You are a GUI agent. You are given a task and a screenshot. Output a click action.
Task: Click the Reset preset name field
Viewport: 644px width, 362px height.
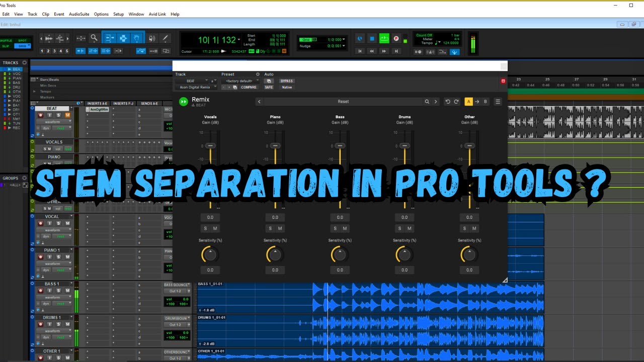point(343,102)
